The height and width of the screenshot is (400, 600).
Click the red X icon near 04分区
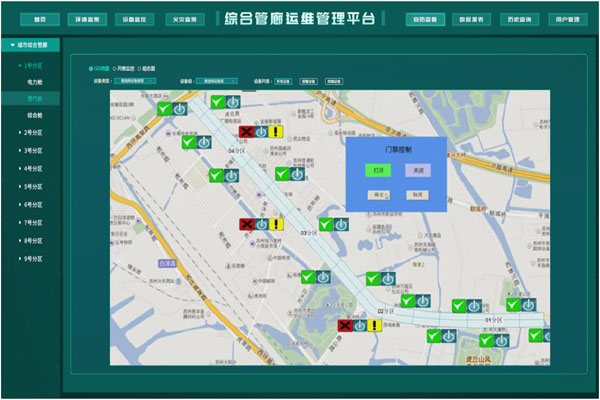[x=245, y=131]
